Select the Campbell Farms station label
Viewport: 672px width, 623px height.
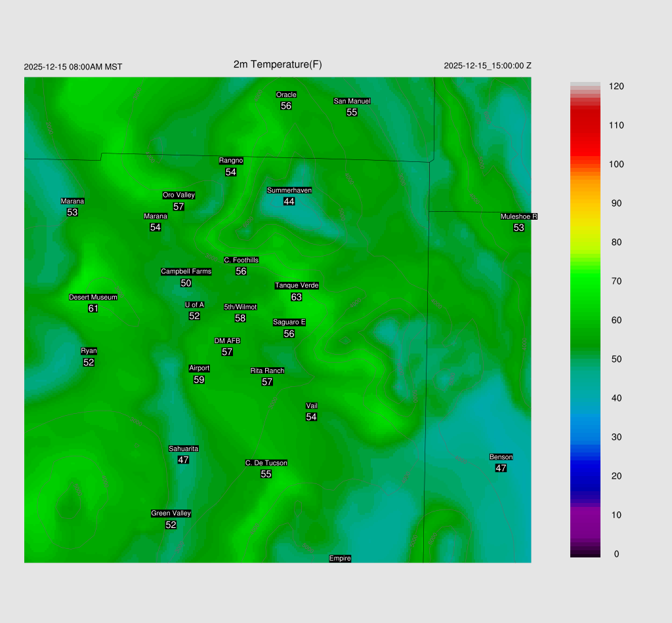186,271
